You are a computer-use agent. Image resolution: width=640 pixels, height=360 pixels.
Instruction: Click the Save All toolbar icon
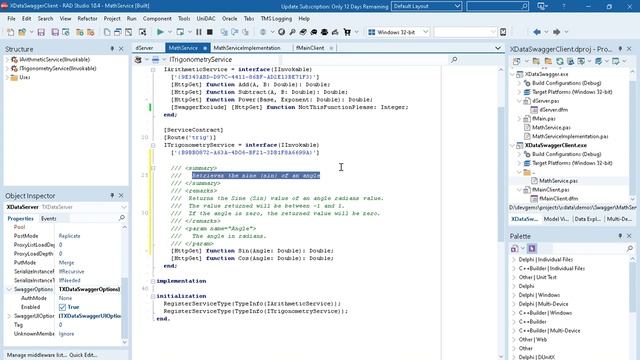pos(55,32)
